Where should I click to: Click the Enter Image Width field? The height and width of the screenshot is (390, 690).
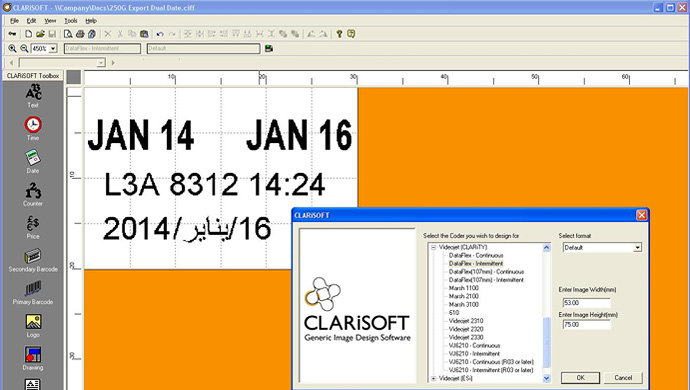tap(587, 303)
